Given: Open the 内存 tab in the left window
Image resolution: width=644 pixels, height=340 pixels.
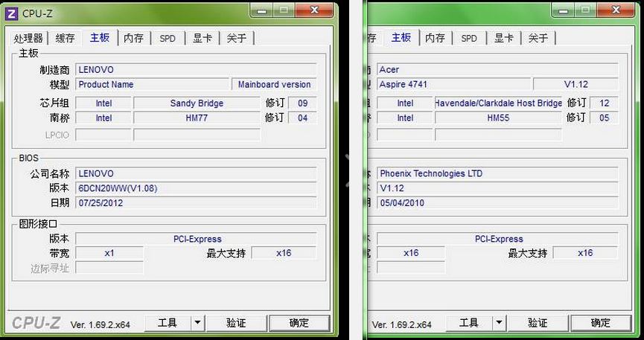Looking at the screenshot, I should 133,38.
